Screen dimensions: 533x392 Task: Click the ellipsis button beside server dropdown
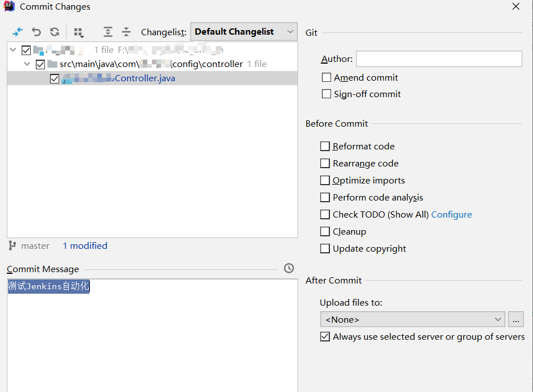click(x=515, y=319)
